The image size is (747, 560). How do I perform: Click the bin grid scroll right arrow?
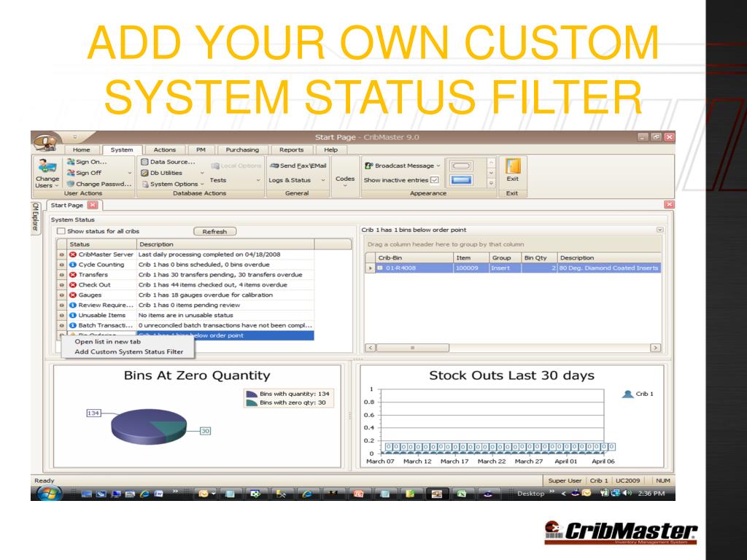click(x=656, y=348)
